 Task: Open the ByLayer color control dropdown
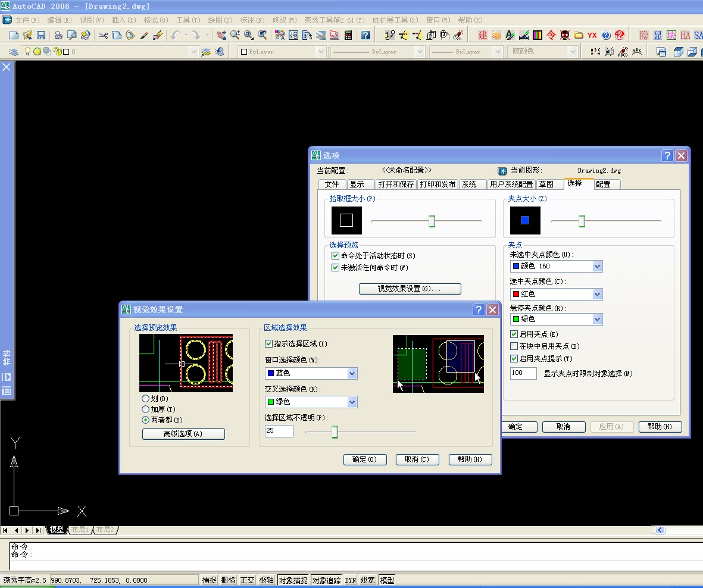[321, 52]
